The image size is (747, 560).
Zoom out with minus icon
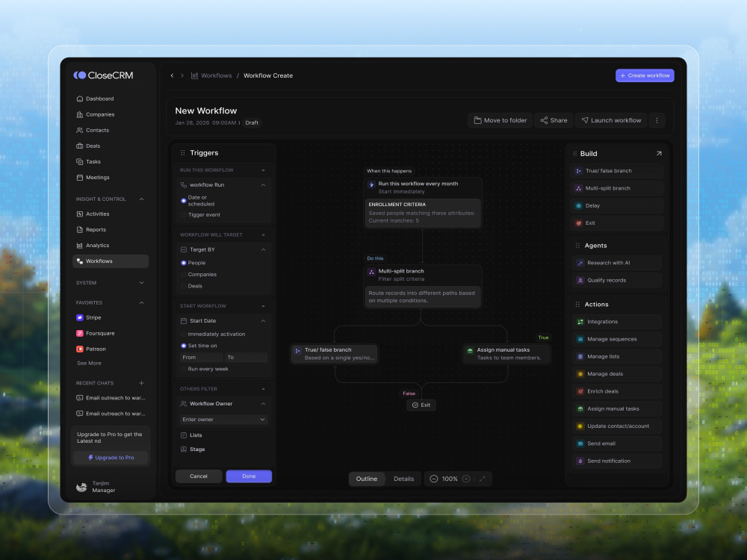[433, 479]
